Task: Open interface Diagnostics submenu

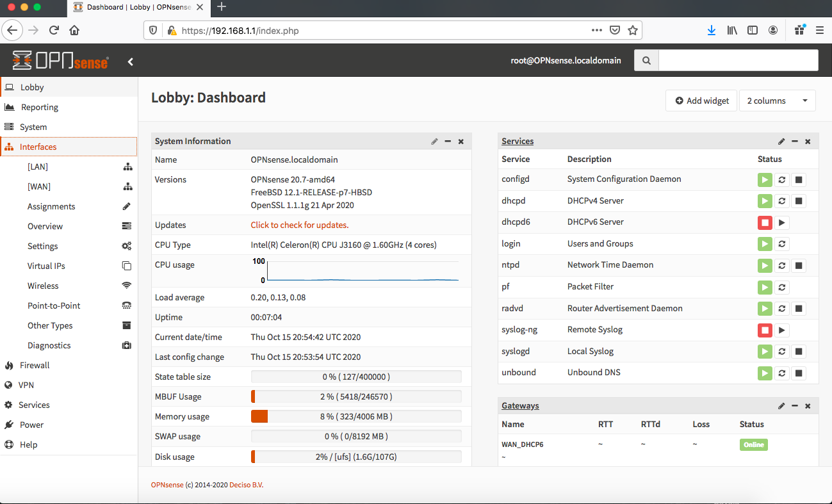Action: [x=69, y=346]
